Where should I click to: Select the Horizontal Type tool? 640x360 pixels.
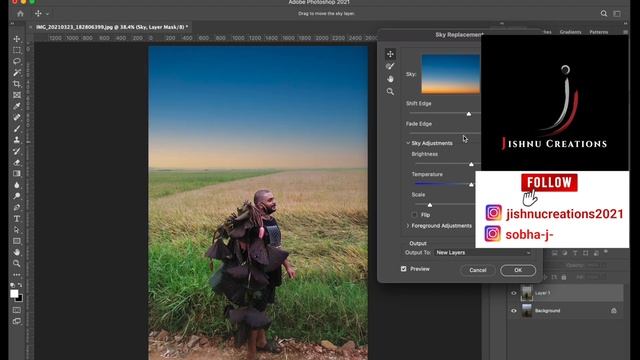click(x=17, y=219)
